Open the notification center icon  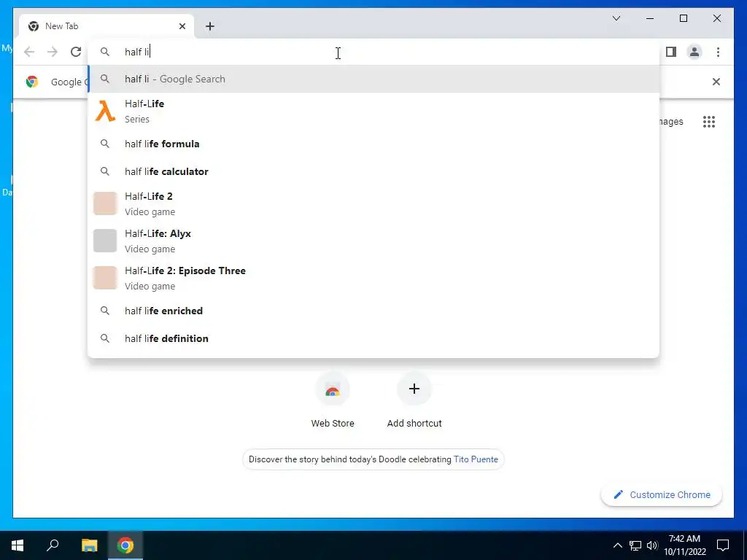pyautogui.click(x=723, y=545)
